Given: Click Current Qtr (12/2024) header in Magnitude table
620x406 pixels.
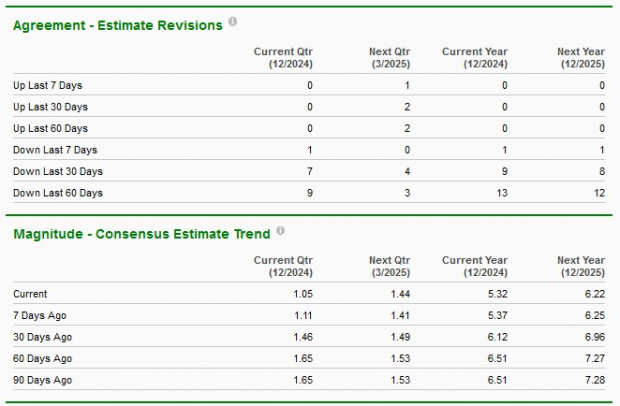Looking at the screenshot, I should pos(283,266).
